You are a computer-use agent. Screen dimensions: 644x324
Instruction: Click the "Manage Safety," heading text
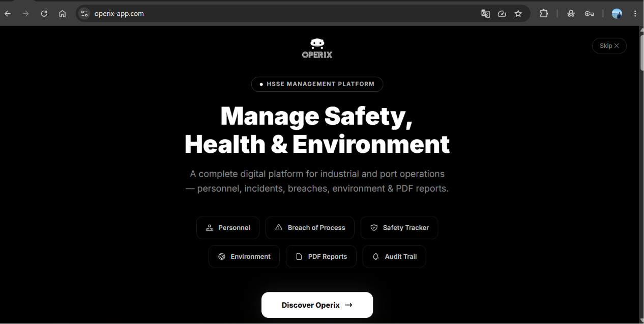pos(316,116)
